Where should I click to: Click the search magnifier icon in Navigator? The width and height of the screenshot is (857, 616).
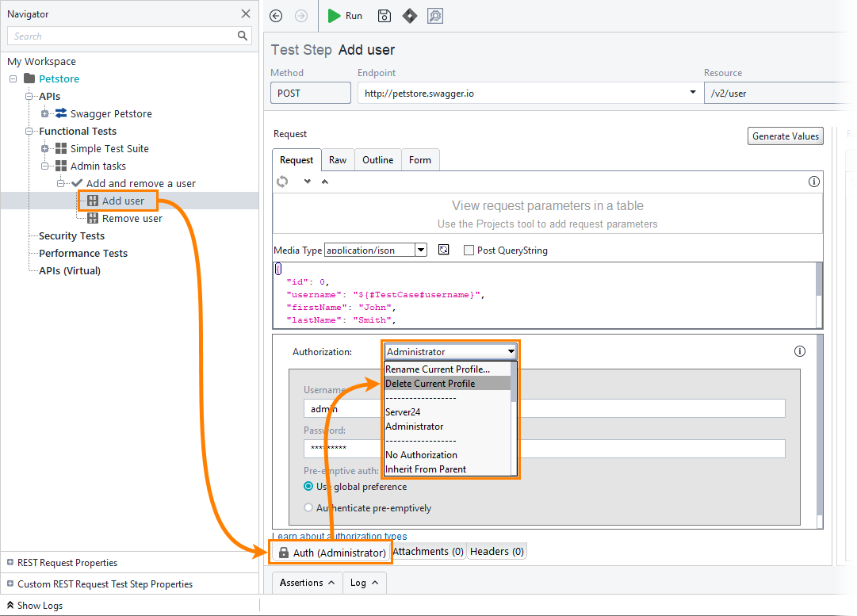coord(243,36)
